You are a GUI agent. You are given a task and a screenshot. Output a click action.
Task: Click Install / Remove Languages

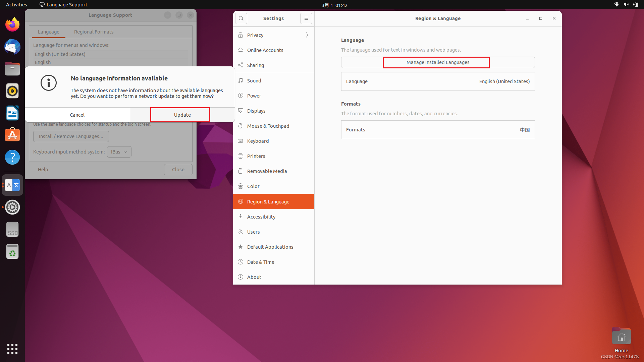tap(71, 136)
